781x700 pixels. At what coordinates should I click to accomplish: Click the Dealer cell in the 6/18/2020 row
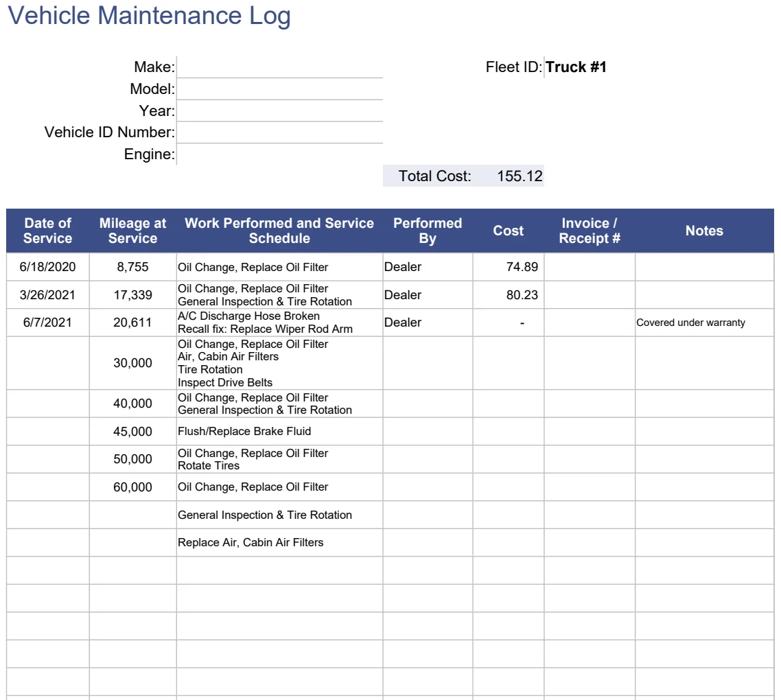[x=428, y=267]
